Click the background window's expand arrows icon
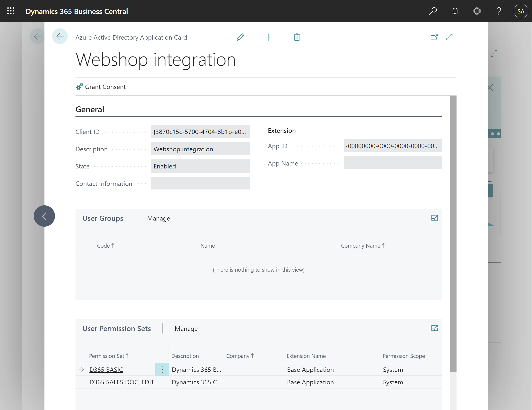Image resolution: width=532 pixels, height=410 pixels. click(494, 54)
